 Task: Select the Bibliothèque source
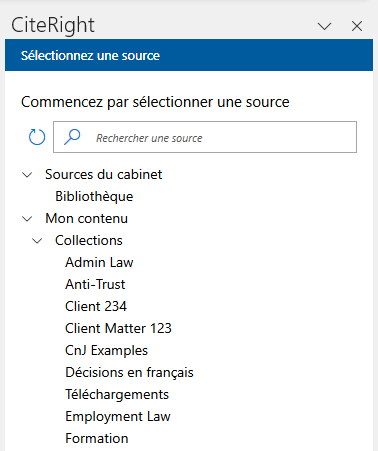94,196
